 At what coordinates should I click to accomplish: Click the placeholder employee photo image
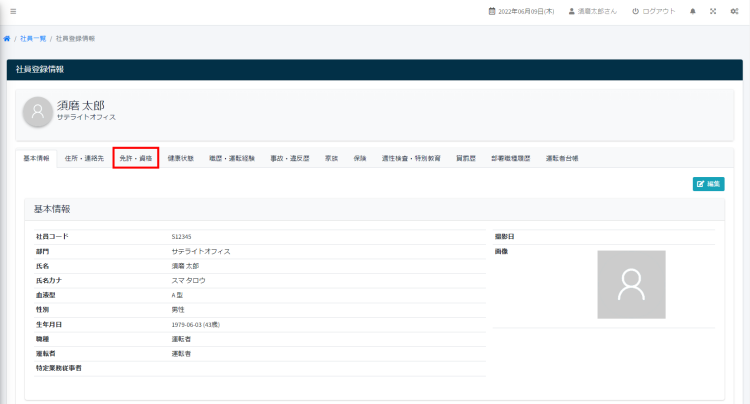[x=630, y=284]
